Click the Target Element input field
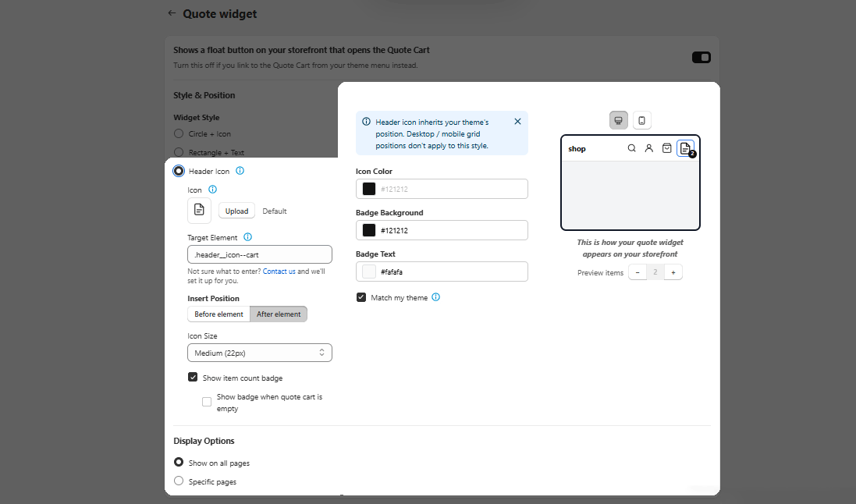The width and height of the screenshot is (856, 504). pos(259,254)
